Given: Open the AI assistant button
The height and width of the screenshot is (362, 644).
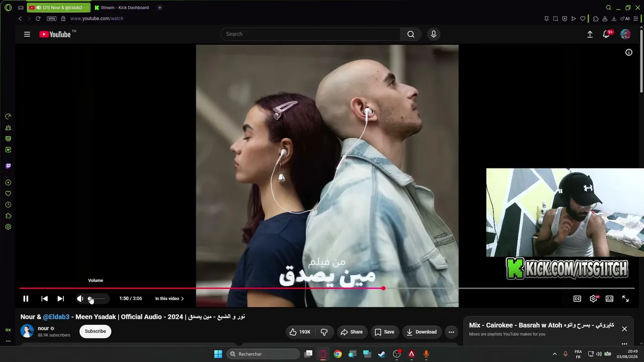Looking at the screenshot, I should (625, 19).
